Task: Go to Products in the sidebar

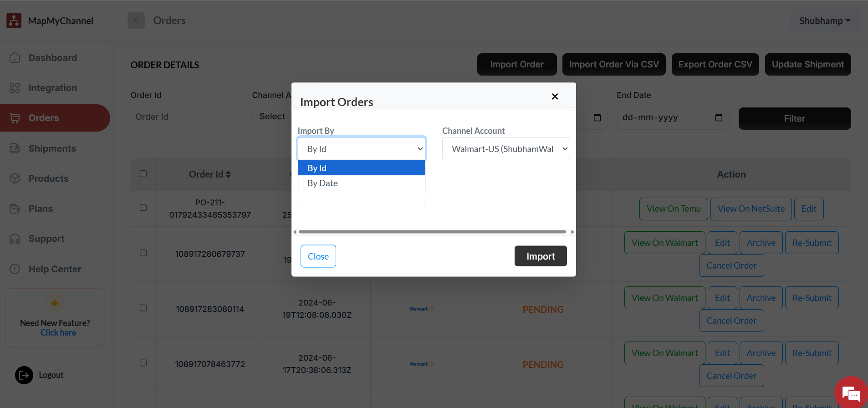Action: tap(48, 178)
